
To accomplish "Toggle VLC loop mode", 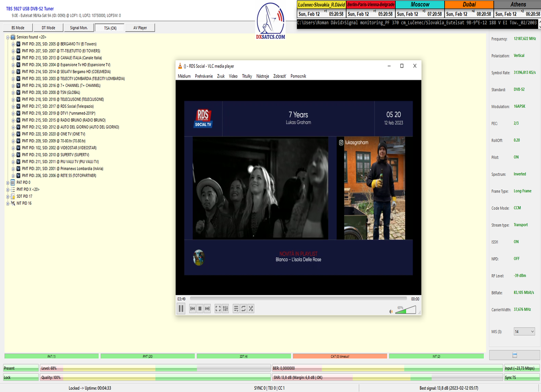I will point(243,309).
